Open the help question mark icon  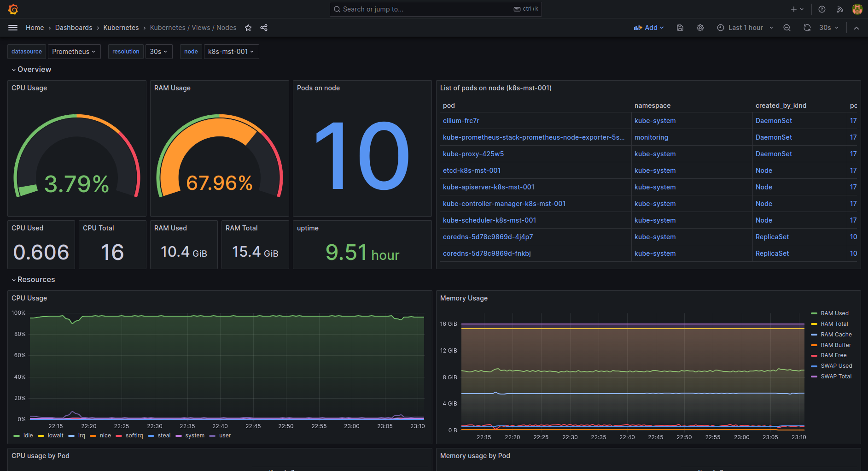click(x=822, y=9)
